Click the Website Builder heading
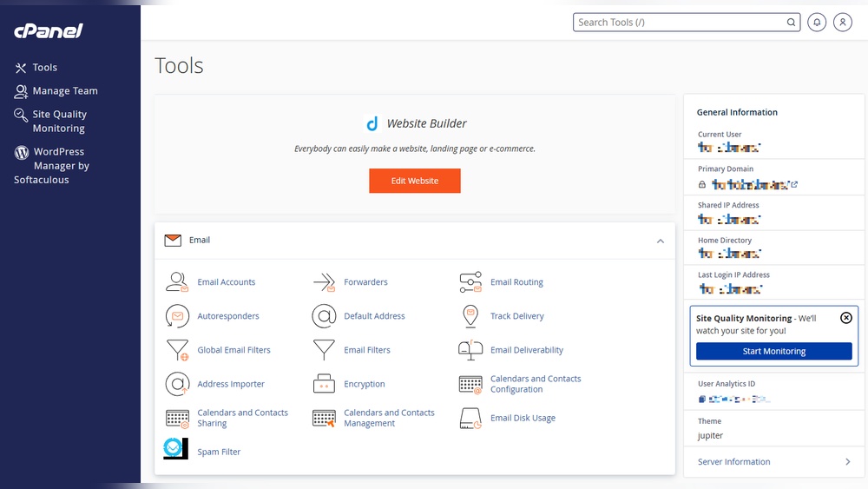Image resolution: width=868 pixels, height=489 pixels. [426, 123]
